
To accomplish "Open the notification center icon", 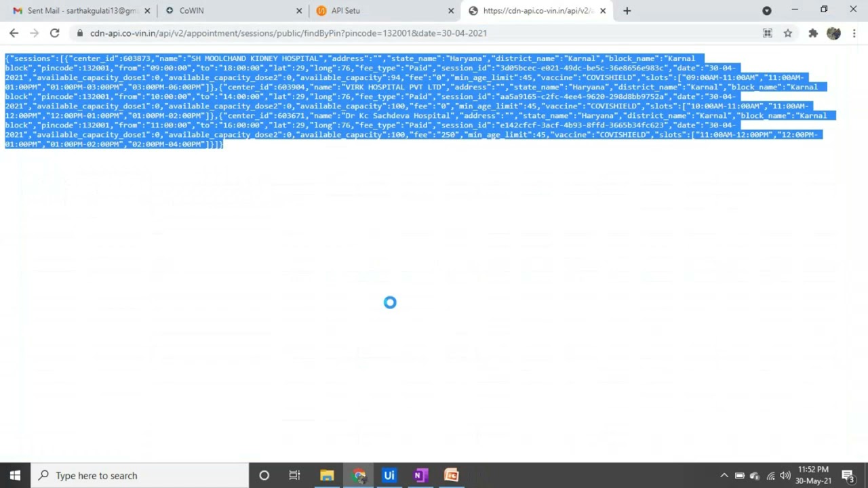I will (848, 475).
